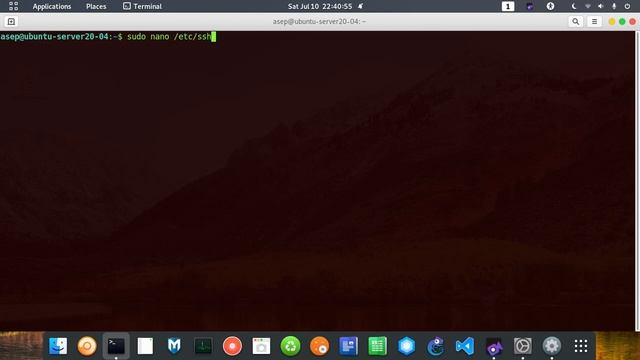Image resolution: width=640 pixels, height=360 pixels.
Task: Open the blank white document app in the dock
Action: pyautogui.click(x=145, y=346)
